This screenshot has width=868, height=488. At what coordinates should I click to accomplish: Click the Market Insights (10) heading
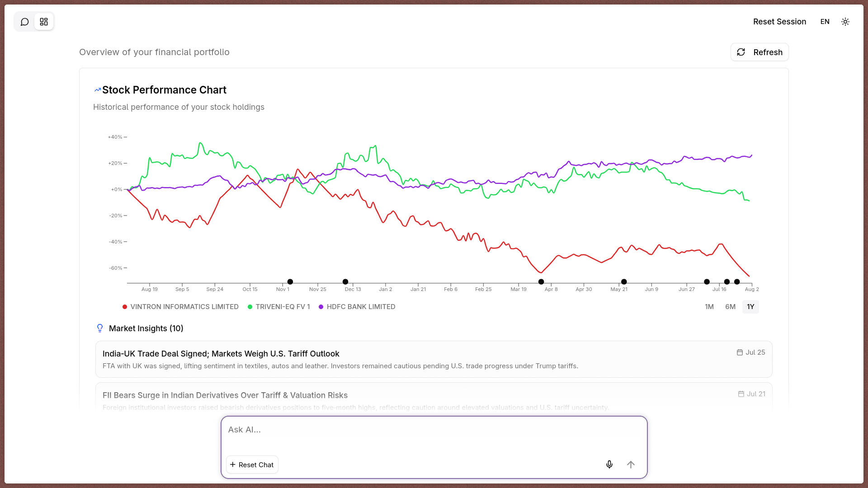coord(146,328)
